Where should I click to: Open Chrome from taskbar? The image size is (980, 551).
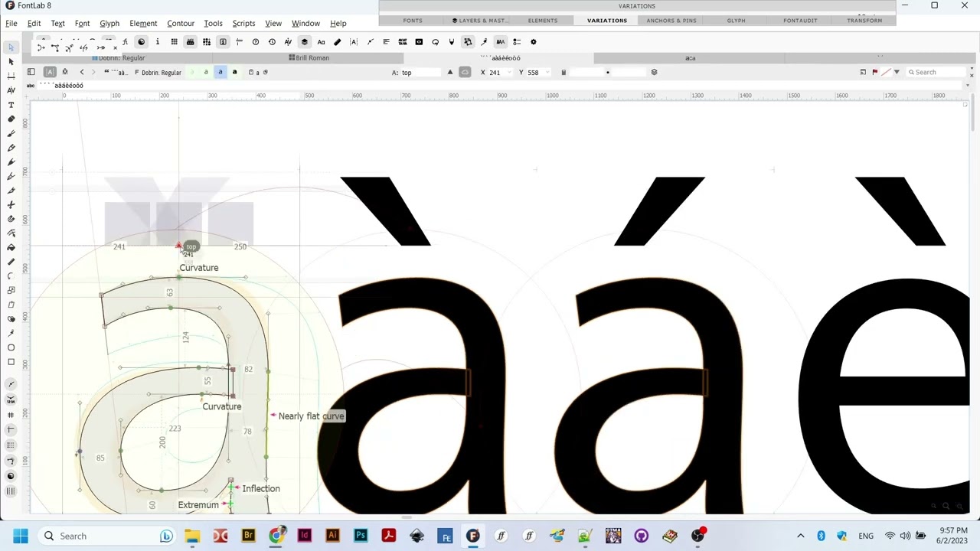(276, 536)
